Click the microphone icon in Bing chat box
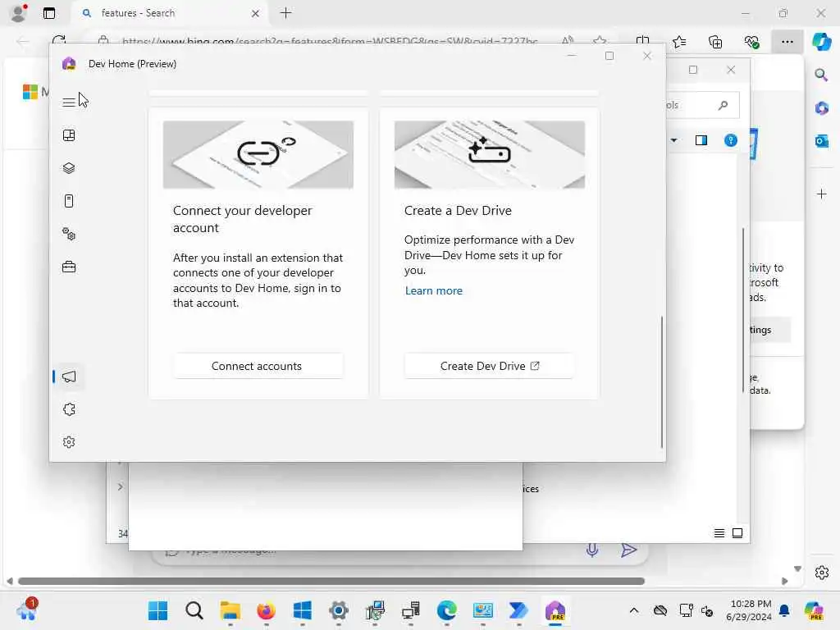Image resolution: width=840 pixels, height=630 pixels. 592,550
